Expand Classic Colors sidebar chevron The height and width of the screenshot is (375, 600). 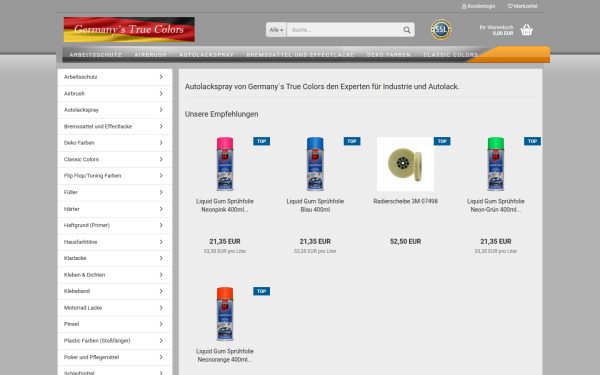(x=161, y=159)
